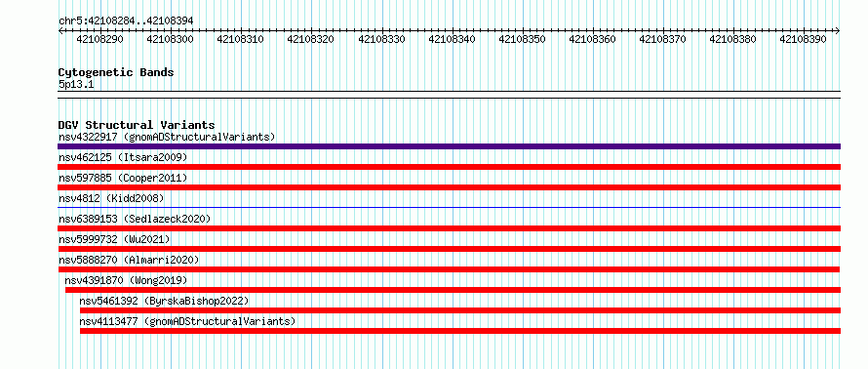The width and height of the screenshot is (868, 369).
Task: Click ruler position 42108380
Action: [733, 39]
